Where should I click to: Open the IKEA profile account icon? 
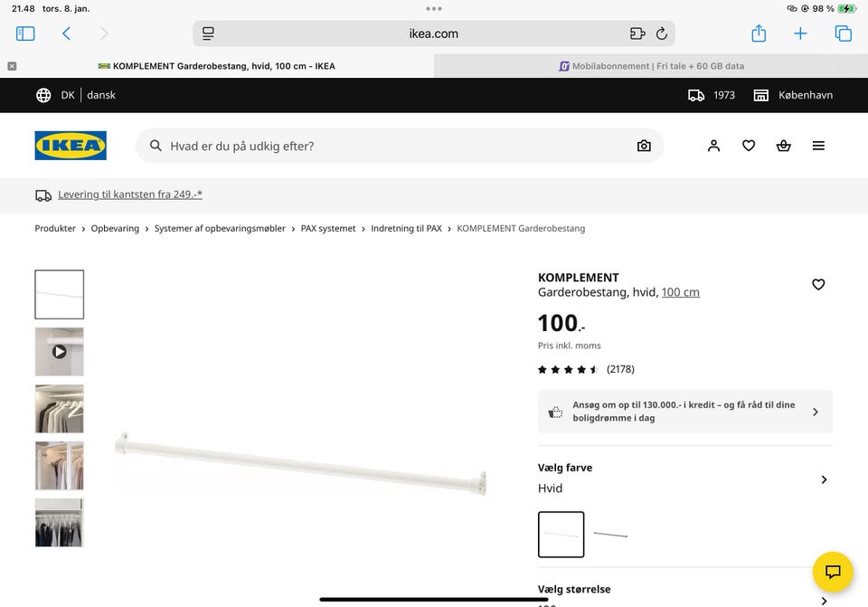point(713,146)
